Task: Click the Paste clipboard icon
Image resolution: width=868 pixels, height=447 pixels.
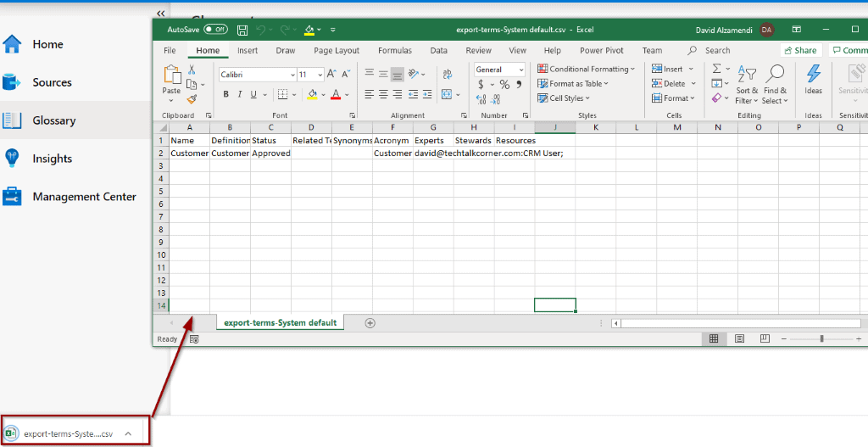Action: 171,75
